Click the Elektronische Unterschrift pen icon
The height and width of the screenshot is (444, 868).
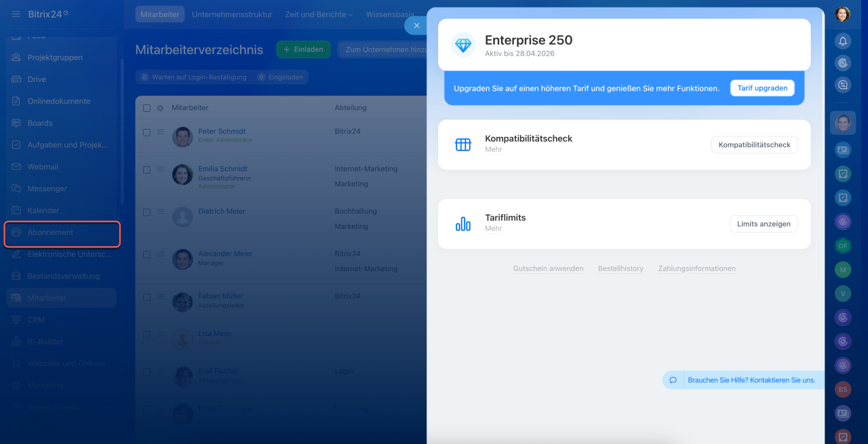(x=16, y=254)
